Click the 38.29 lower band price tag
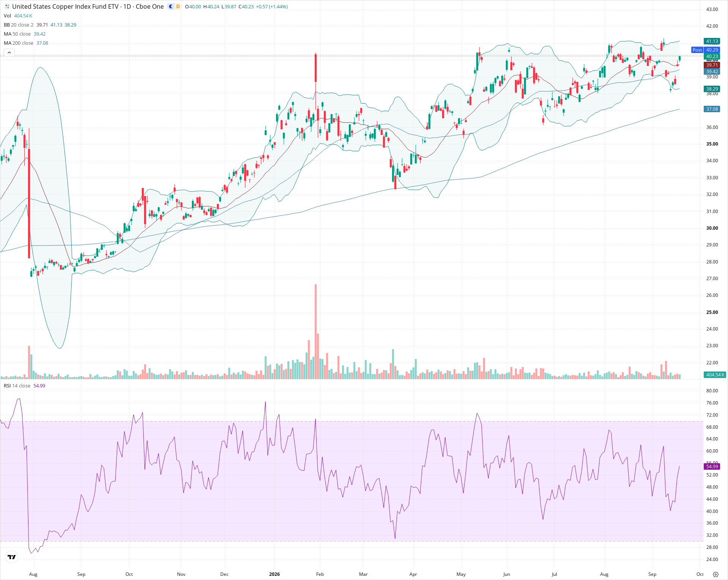 click(x=712, y=89)
